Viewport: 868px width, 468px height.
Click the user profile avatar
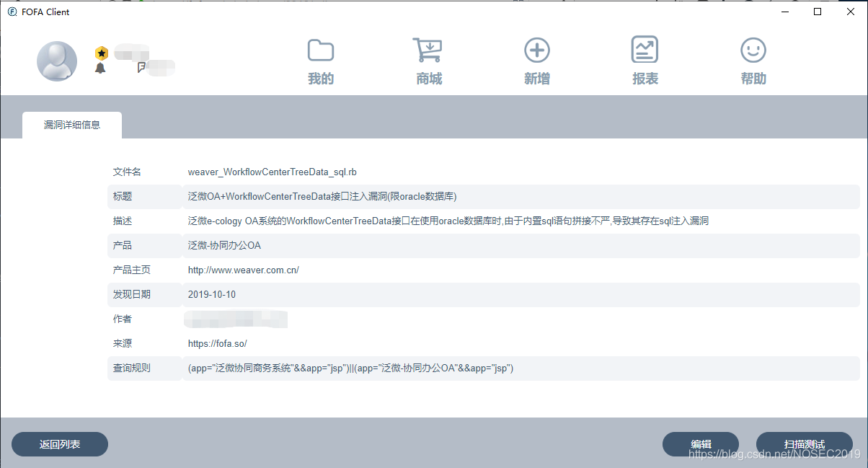tap(56, 61)
